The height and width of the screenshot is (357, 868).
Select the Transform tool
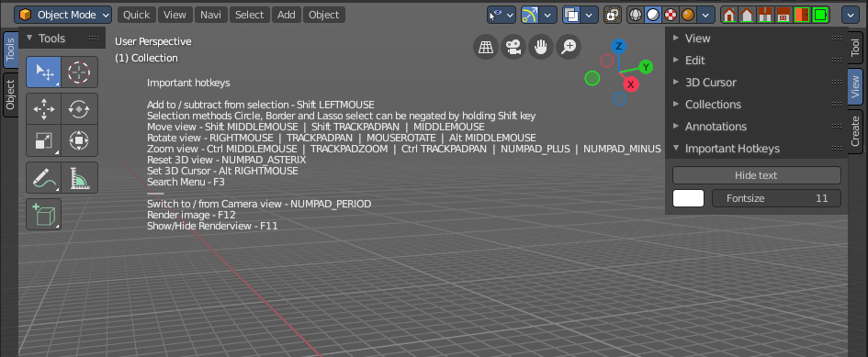click(79, 140)
